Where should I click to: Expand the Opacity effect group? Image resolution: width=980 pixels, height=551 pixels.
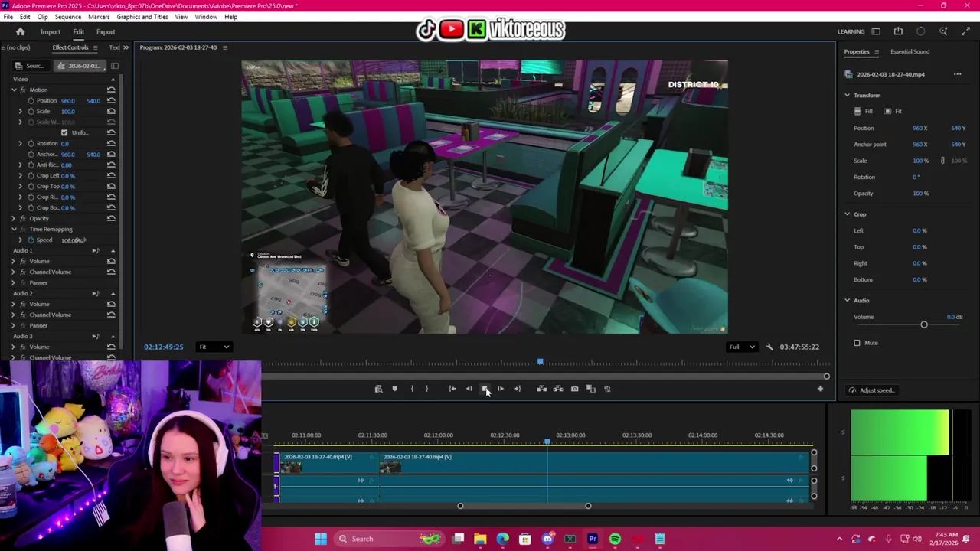(13, 218)
